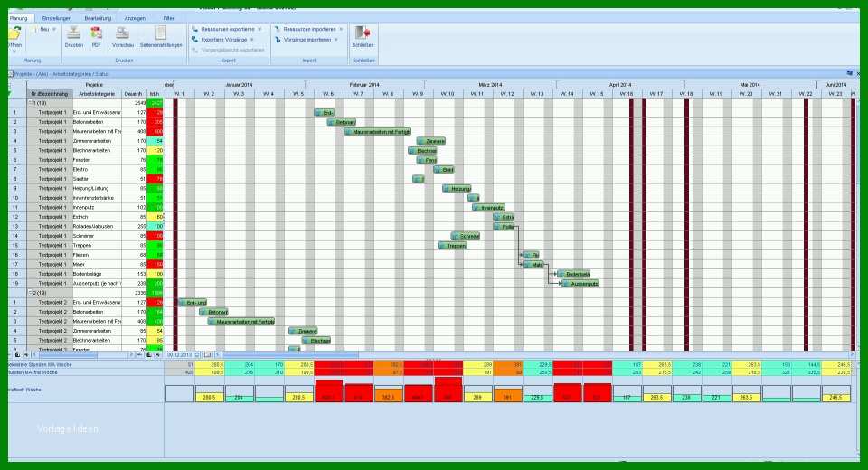Collapse project group 1 (19)
This screenshot has width=868, height=470.
[x=31, y=103]
